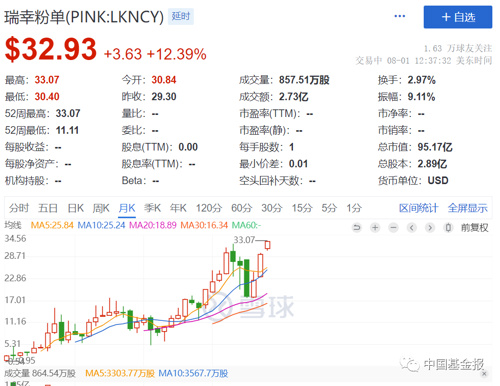Open the three-dot more options menu
Viewport: 500px width, 386px height.
pos(399,16)
